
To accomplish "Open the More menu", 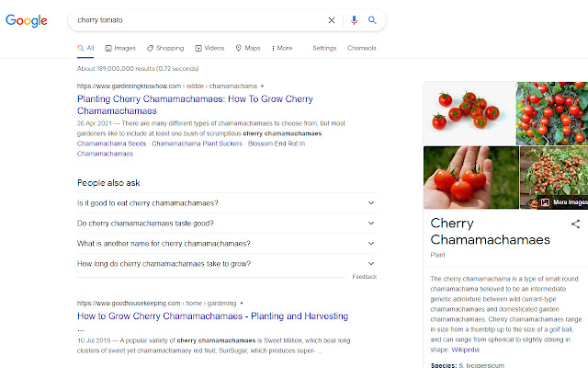I will click(x=281, y=48).
